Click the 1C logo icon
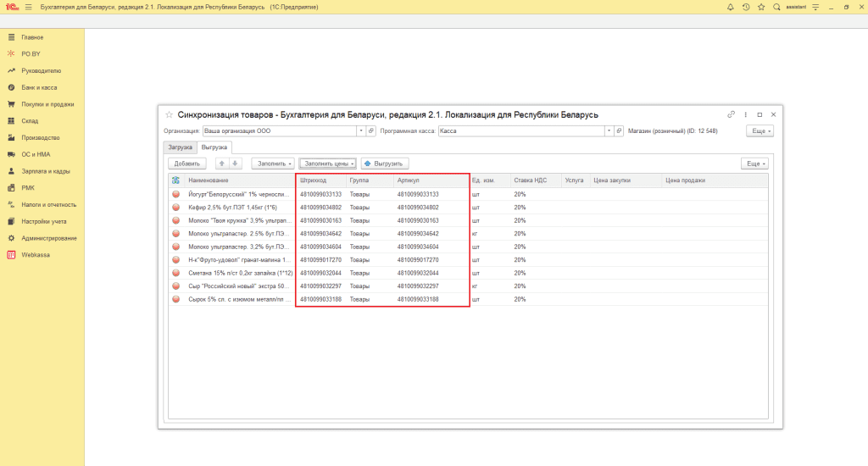The height and width of the screenshot is (466, 868). 12,7
